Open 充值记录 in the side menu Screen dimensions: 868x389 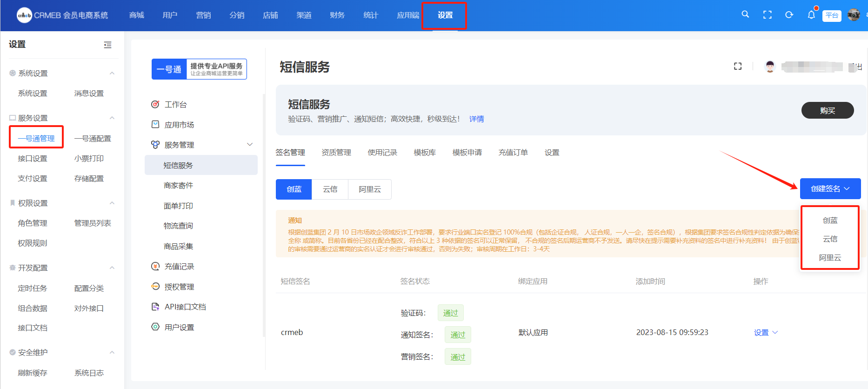click(x=179, y=267)
